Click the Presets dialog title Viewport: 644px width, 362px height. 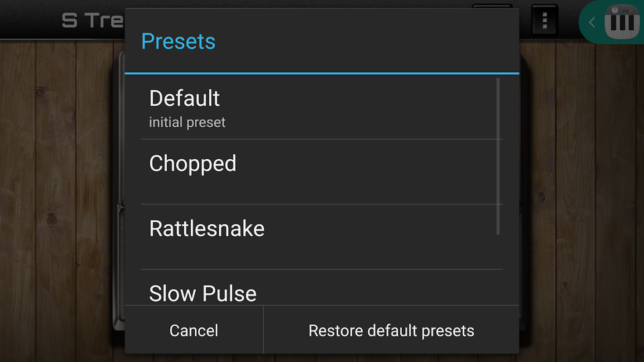tap(178, 41)
